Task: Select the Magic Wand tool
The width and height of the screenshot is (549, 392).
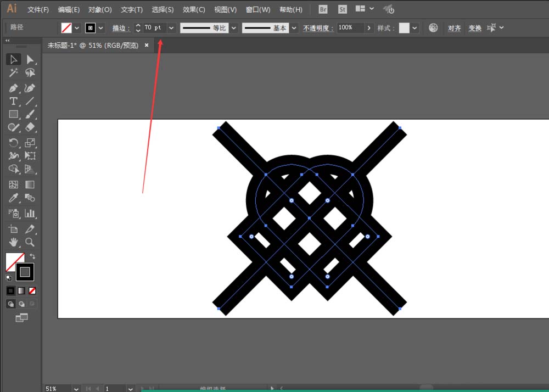Action: tap(13, 73)
